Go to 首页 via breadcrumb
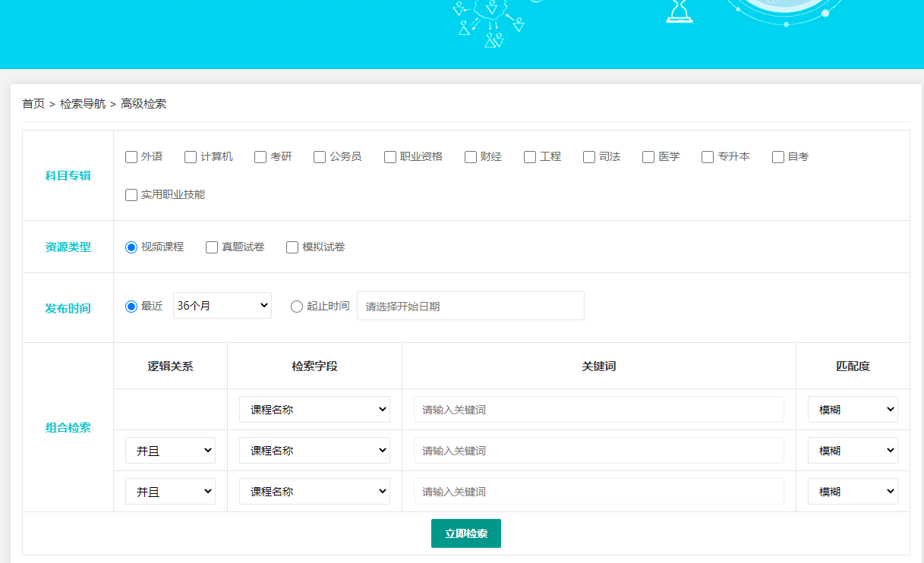924x563 pixels. pyautogui.click(x=33, y=104)
